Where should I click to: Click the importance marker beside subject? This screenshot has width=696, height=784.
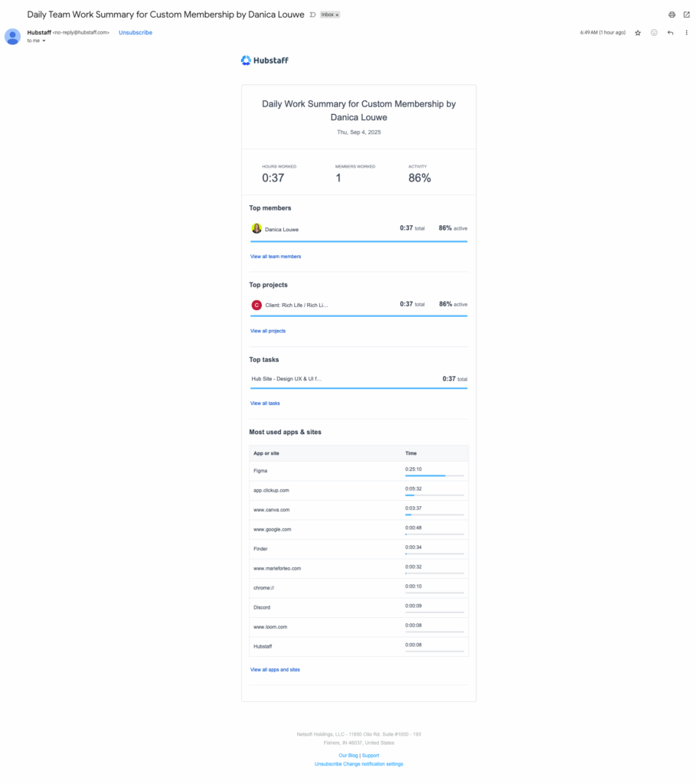coord(312,15)
